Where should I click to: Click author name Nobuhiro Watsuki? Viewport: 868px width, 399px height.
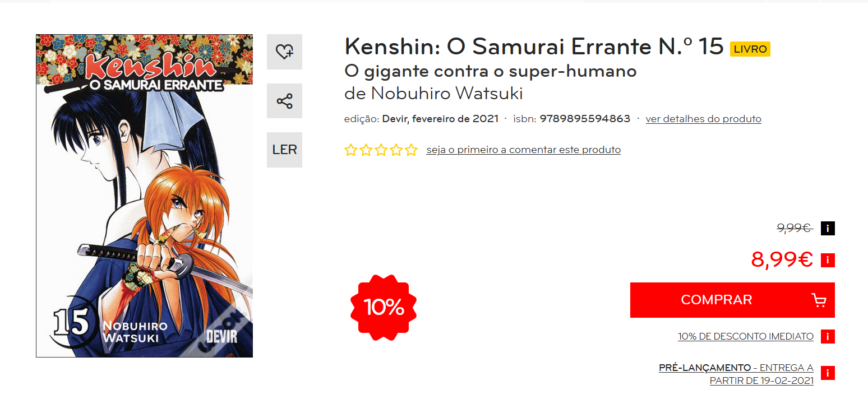tap(447, 93)
